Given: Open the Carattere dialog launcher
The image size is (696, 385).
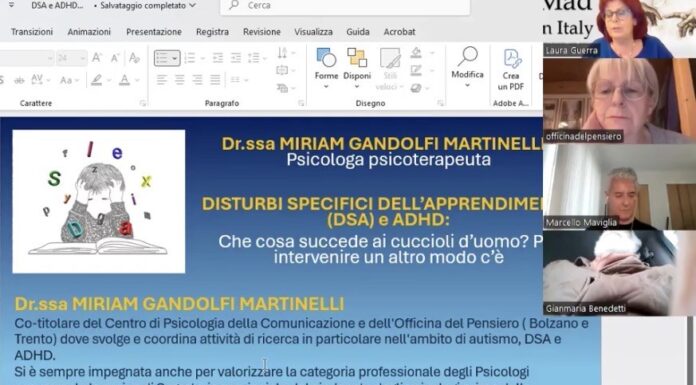Looking at the screenshot, I should [x=142, y=103].
